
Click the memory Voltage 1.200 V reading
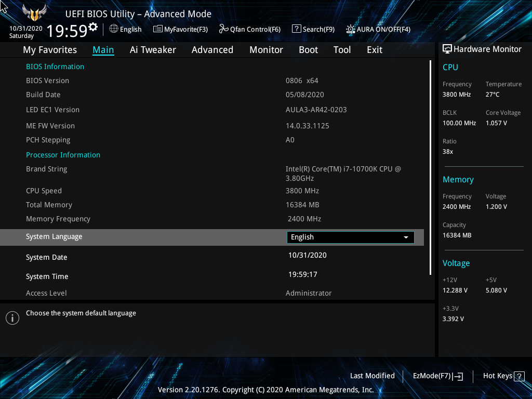tap(496, 207)
